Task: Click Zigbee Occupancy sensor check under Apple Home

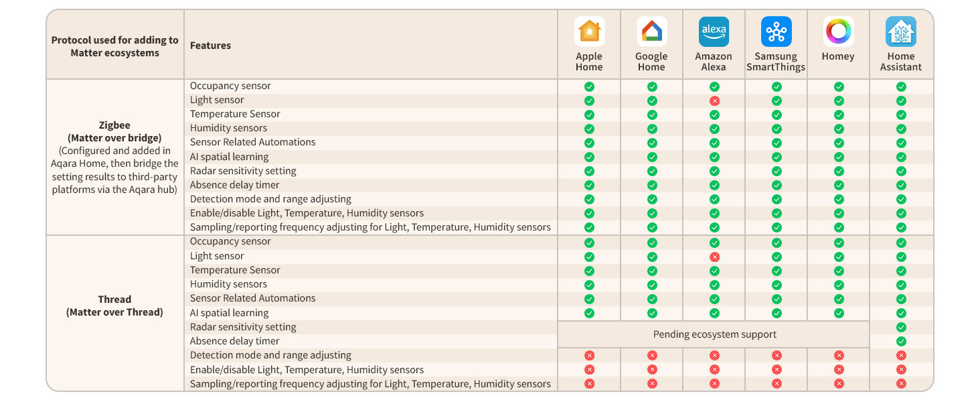Action: point(589,86)
